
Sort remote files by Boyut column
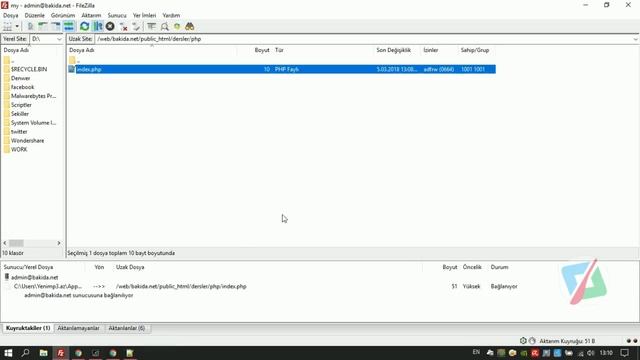click(255, 50)
